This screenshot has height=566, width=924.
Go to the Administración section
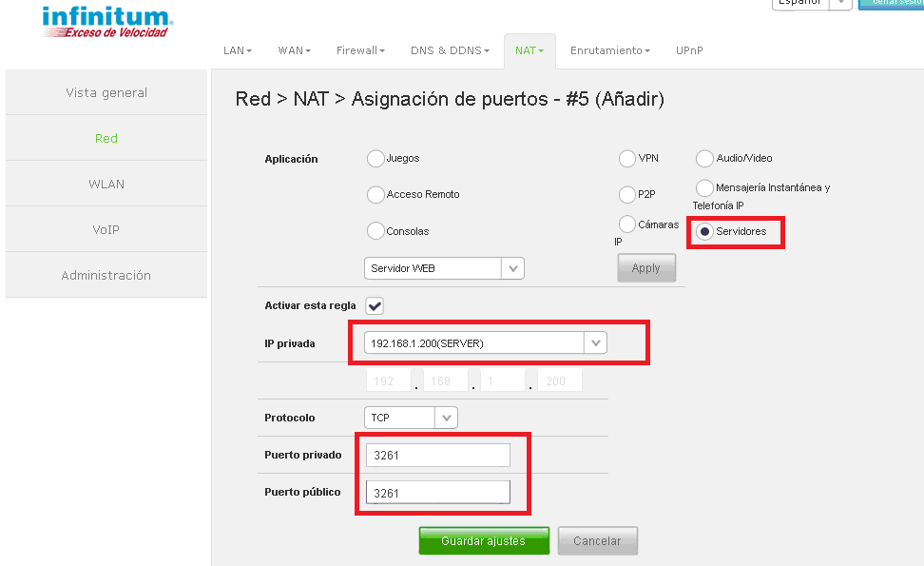[x=106, y=275]
